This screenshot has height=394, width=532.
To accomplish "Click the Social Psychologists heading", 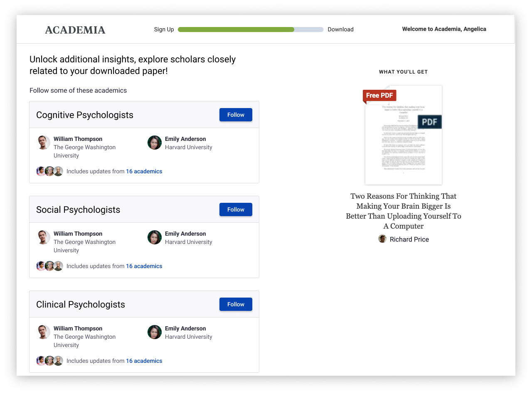I will tap(78, 210).
